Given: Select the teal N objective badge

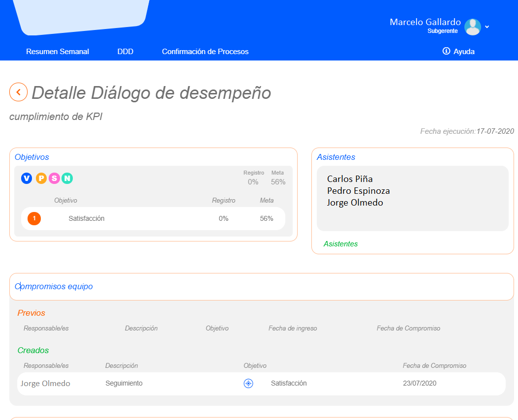Looking at the screenshot, I should tap(67, 179).
